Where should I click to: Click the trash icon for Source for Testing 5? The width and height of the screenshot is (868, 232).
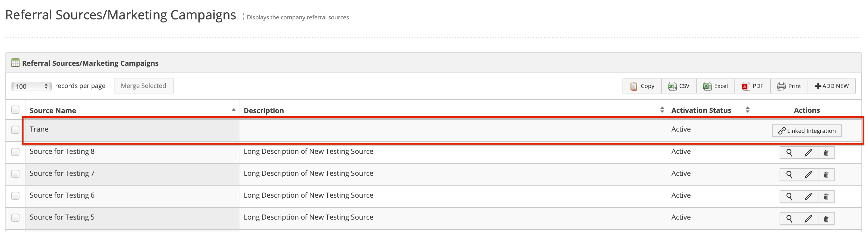pyautogui.click(x=826, y=219)
